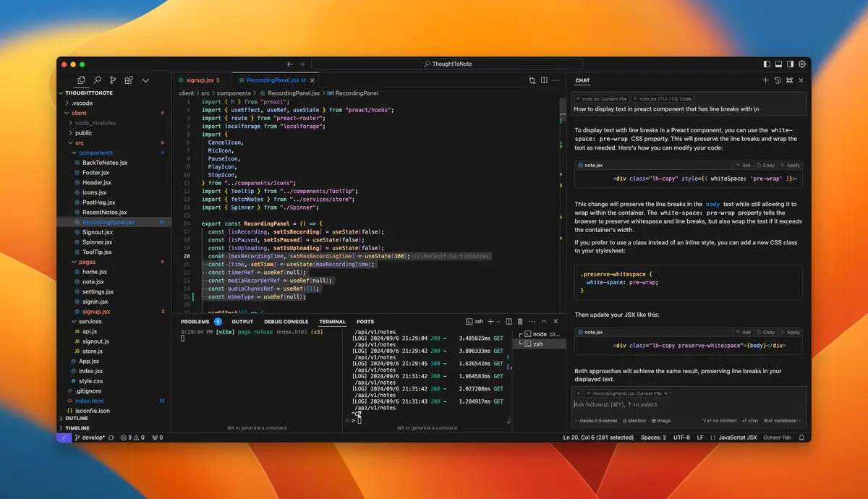Toggle the secondary sidebar layout button
868x499 pixels.
(x=790, y=64)
